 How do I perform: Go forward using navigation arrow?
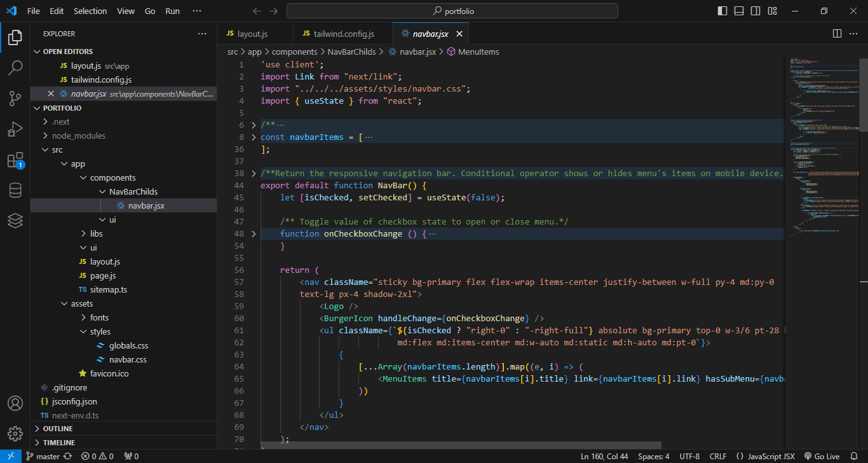pyautogui.click(x=273, y=11)
